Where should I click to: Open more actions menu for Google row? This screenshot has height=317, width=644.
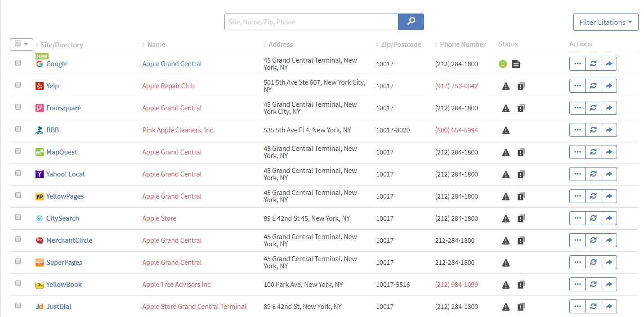(577, 64)
